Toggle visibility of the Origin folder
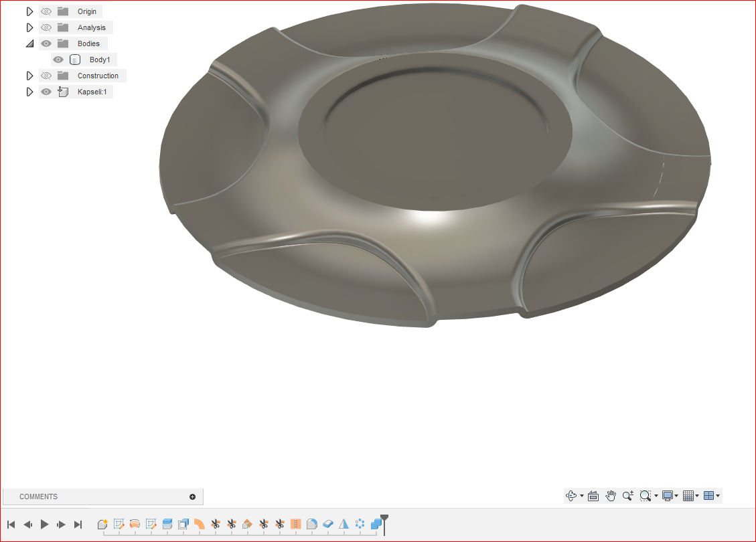Image resolution: width=756 pixels, height=542 pixels. (46, 11)
